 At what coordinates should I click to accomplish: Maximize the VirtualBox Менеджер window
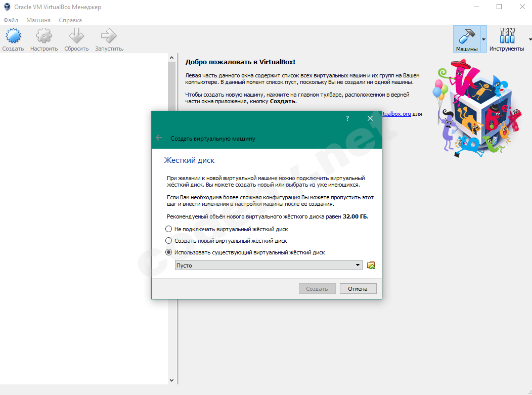tap(499, 7)
